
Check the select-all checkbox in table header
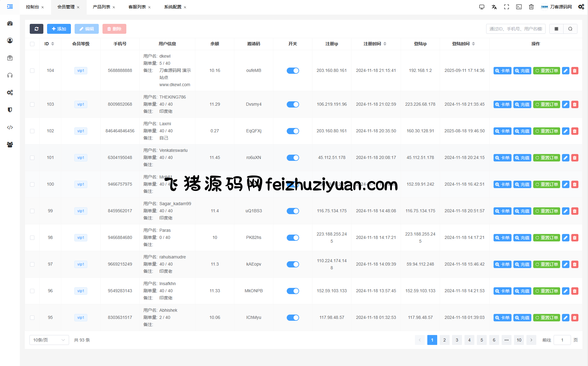pos(32,44)
